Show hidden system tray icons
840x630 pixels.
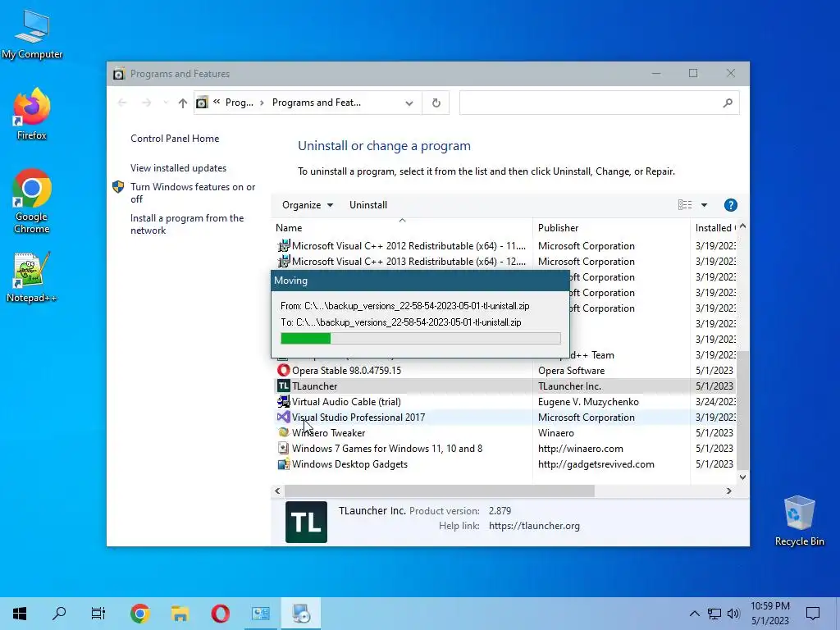(694, 614)
